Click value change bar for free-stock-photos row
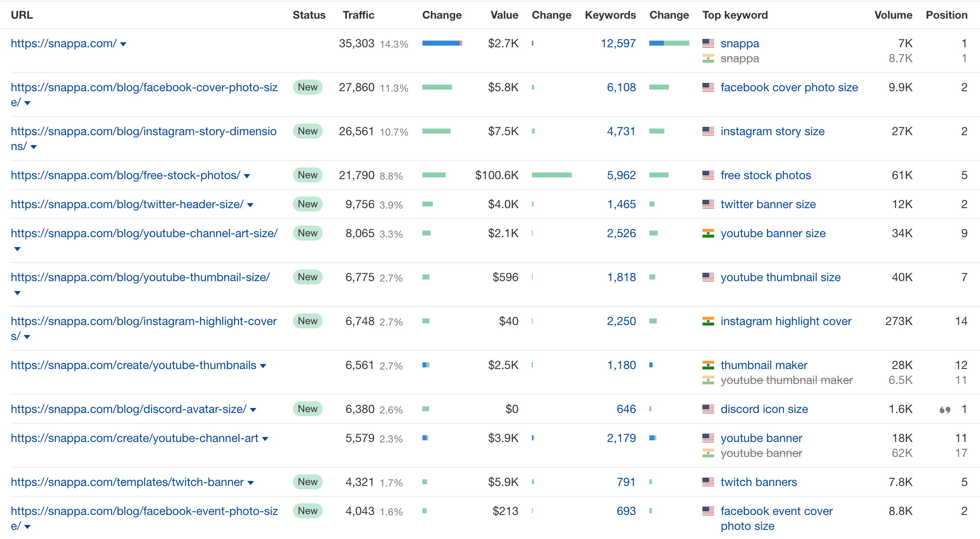980x539 pixels. pyautogui.click(x=552, y=175)
